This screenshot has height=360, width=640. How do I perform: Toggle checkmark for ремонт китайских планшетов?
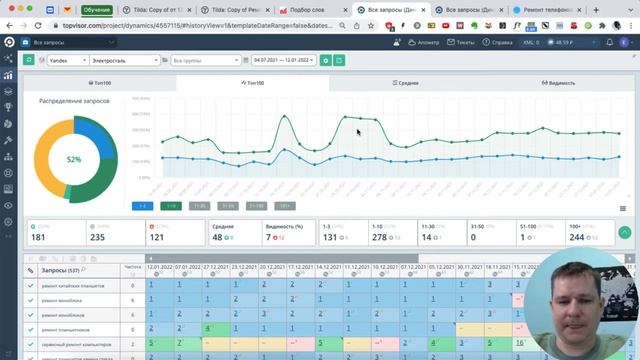pyautogui.click(x=31, y=286)
